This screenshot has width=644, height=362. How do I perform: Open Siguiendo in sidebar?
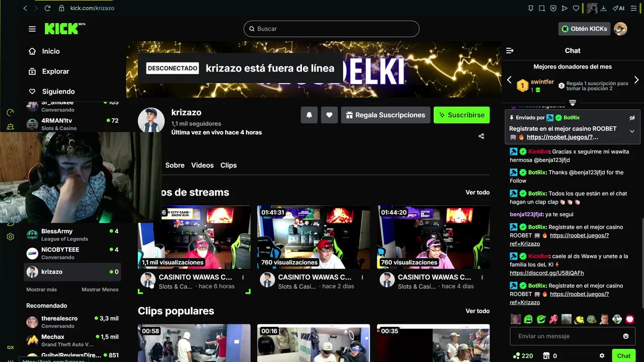tap(58, 92)
